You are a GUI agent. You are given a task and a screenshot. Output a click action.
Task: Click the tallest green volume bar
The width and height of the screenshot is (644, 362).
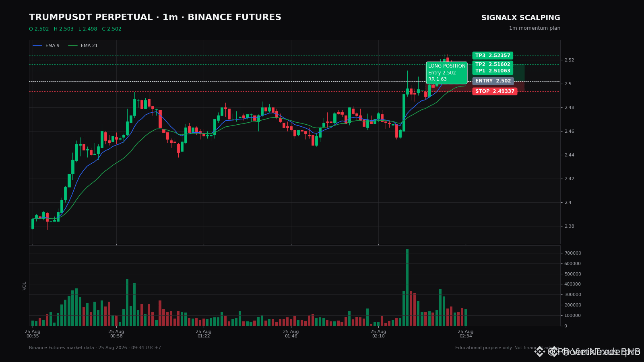tap(407, 287)
